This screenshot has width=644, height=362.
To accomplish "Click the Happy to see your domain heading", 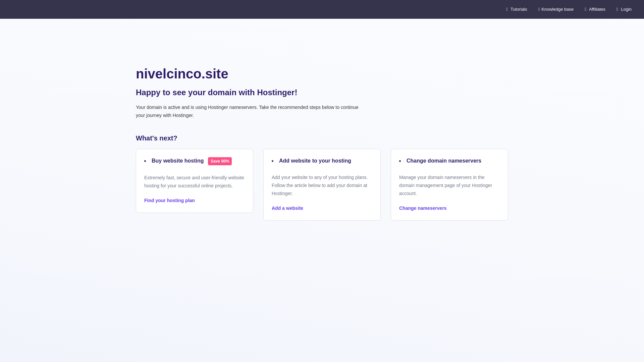I will (x=217, y=93).
